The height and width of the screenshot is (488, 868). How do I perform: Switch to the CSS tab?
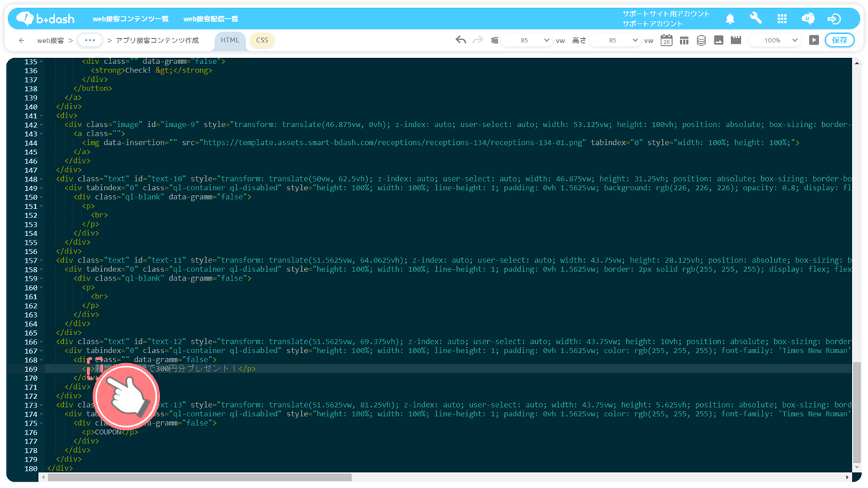[262, 40]
